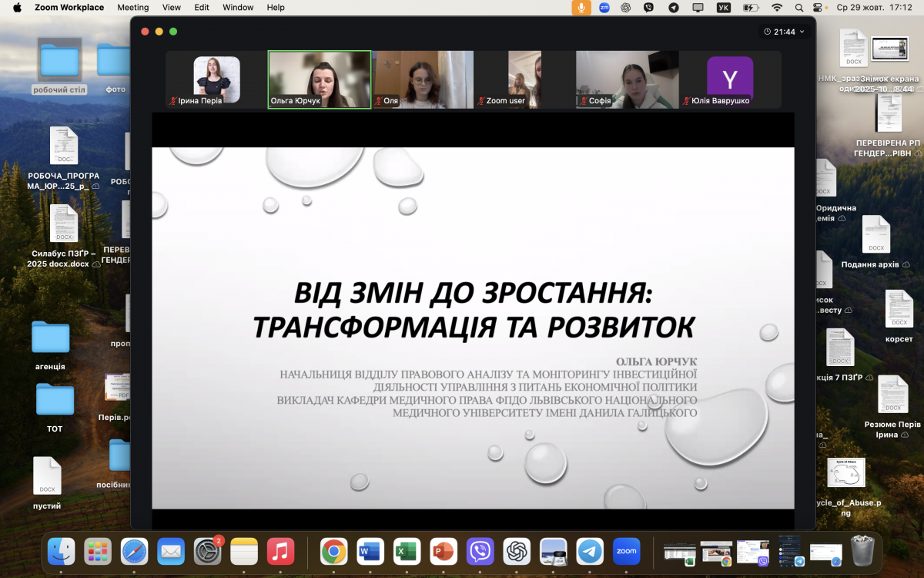This screenshot has width=924, height=578.
Task: Open Telegram from the Dock
Action: pos(591,552)
